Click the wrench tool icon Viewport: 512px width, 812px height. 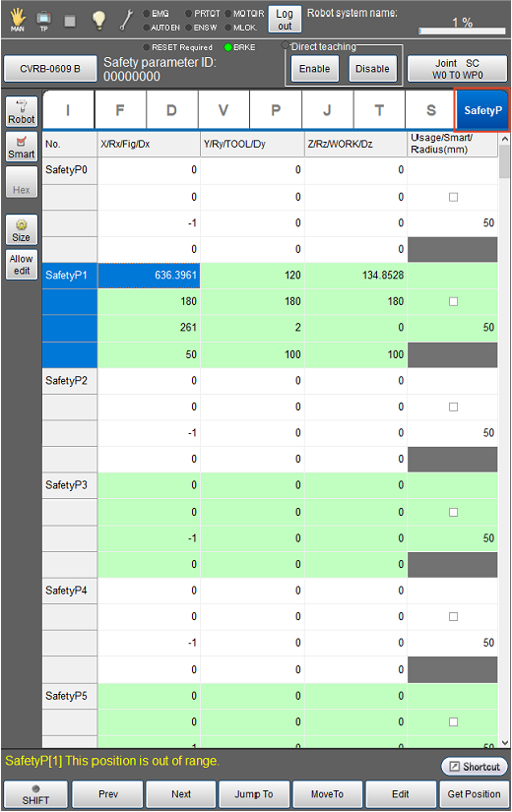point(126,20)
